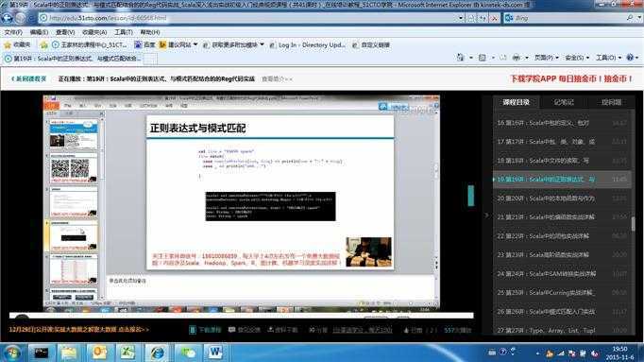
Task: Open lesson 20 第20讲 in course list
Action: pyautogui.click(x=562, y=198)
